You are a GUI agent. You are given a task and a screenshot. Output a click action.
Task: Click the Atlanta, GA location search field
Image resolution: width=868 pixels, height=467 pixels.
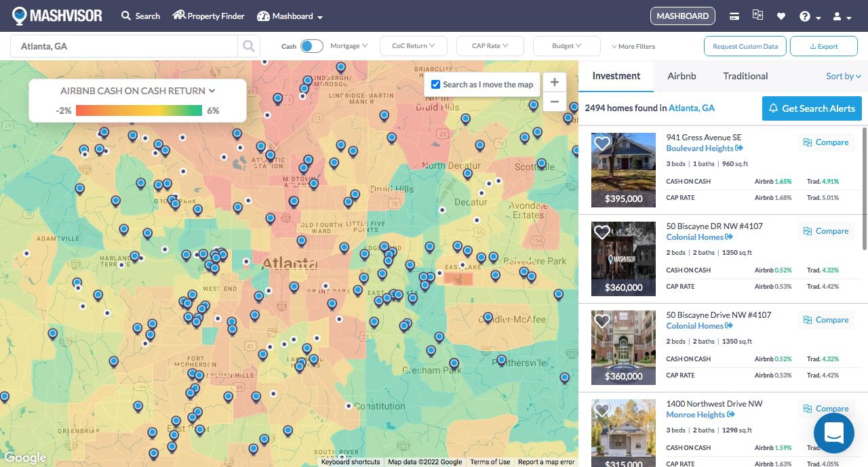tap(124, 46)
